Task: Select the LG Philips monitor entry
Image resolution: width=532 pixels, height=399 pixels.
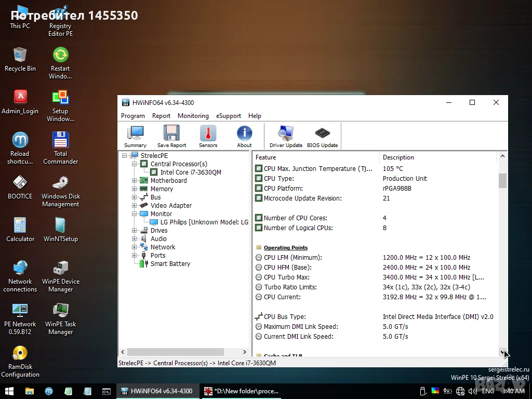Action: [x=204, y=222]
